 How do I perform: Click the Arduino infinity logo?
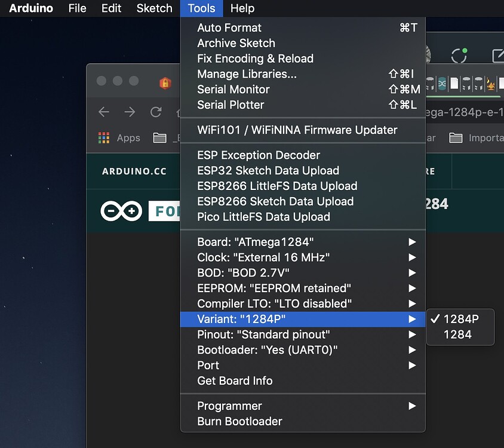point(121,211)
